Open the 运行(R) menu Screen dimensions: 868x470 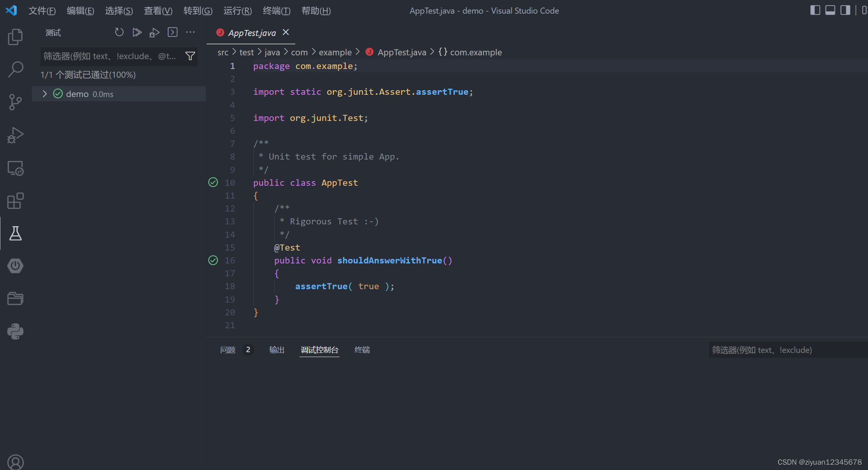tap(237, 11)
